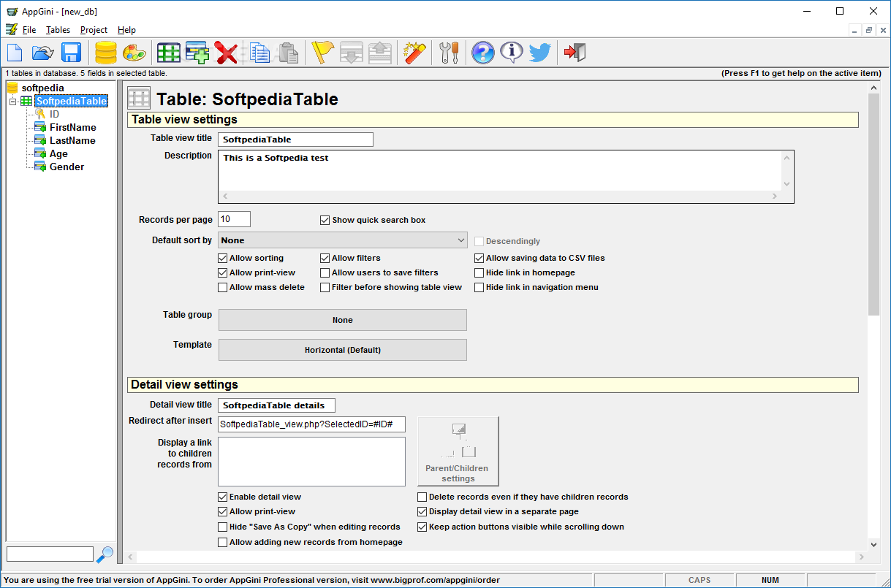
Task: Click the yellow flag icon
Action: 322,53
